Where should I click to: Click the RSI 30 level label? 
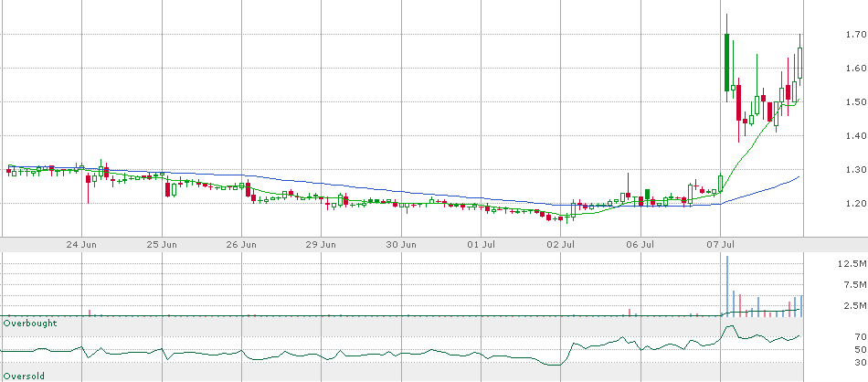(x=860, y=363)
